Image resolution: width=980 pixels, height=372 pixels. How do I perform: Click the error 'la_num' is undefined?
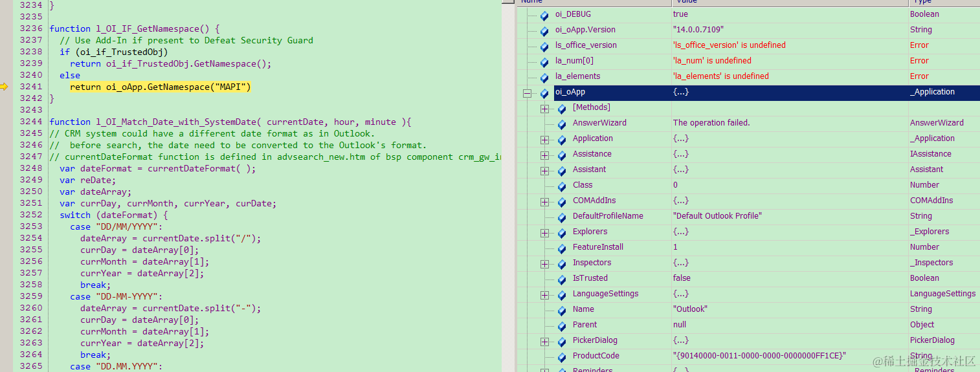point(712,61)
